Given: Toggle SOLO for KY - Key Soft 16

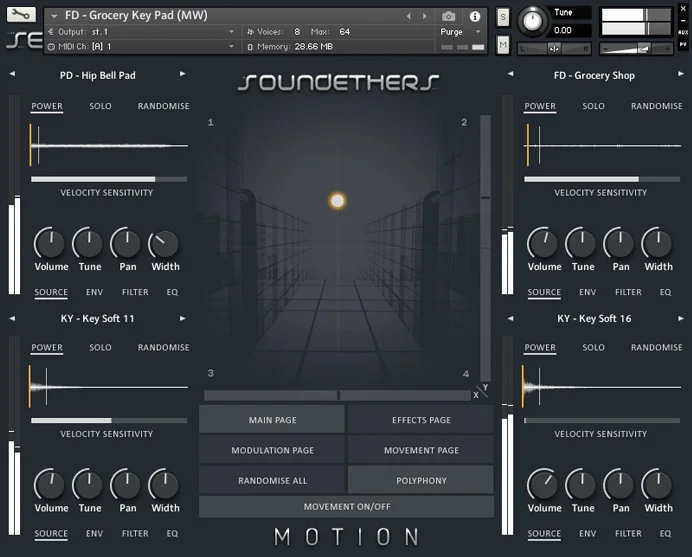Looking at the screenshot, I should [x=593, y=347].
